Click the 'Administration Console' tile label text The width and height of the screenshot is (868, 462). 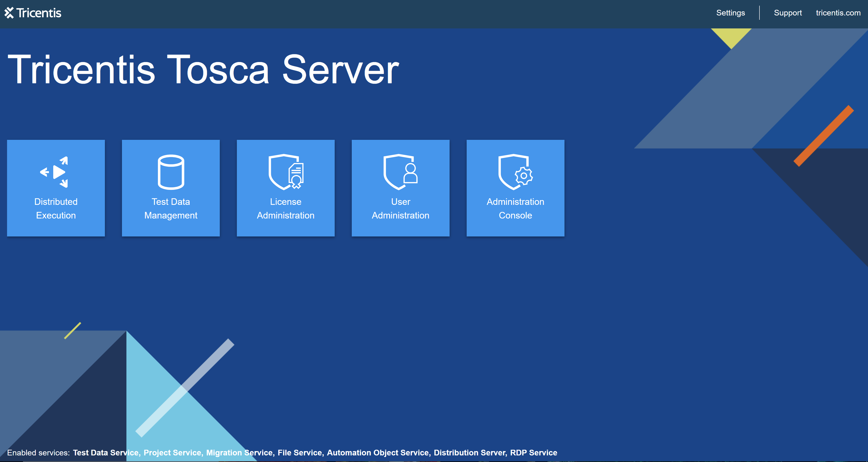pyautogui.click(x=515, y=208)
